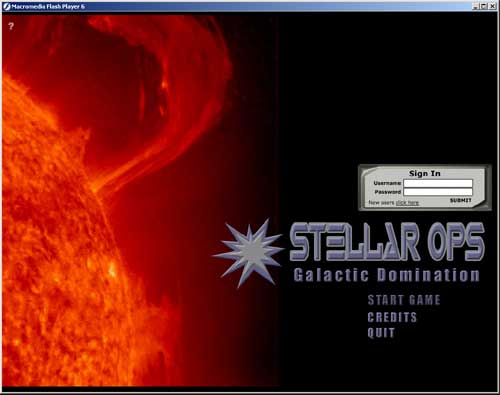The height and width of the screenshot is (395, 500).
Task: Click the 'Galactic Domination' subtitle text
Action: pyautogui.click(x=386, y=275)
